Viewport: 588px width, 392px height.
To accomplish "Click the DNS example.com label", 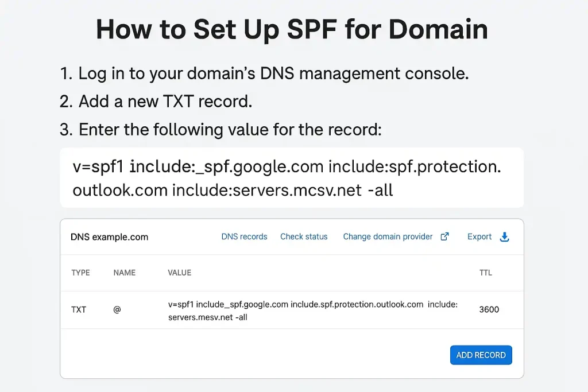I will [109, 236].
